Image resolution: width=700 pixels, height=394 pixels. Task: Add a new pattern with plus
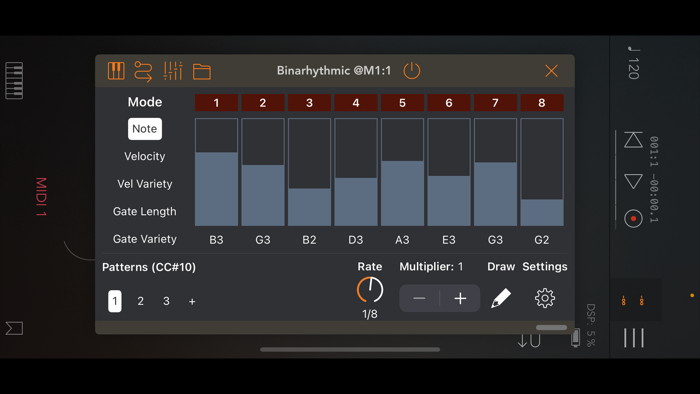point(192,302)
